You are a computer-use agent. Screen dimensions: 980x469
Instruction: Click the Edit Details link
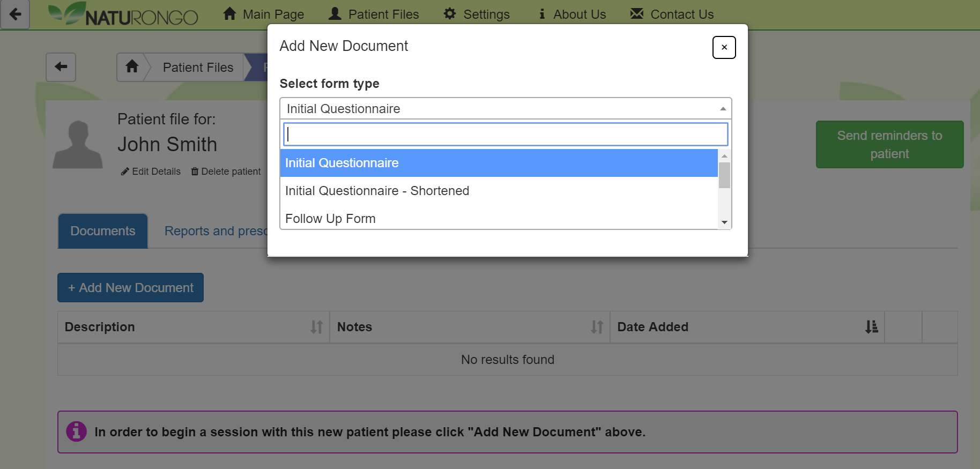pos(151,172)
